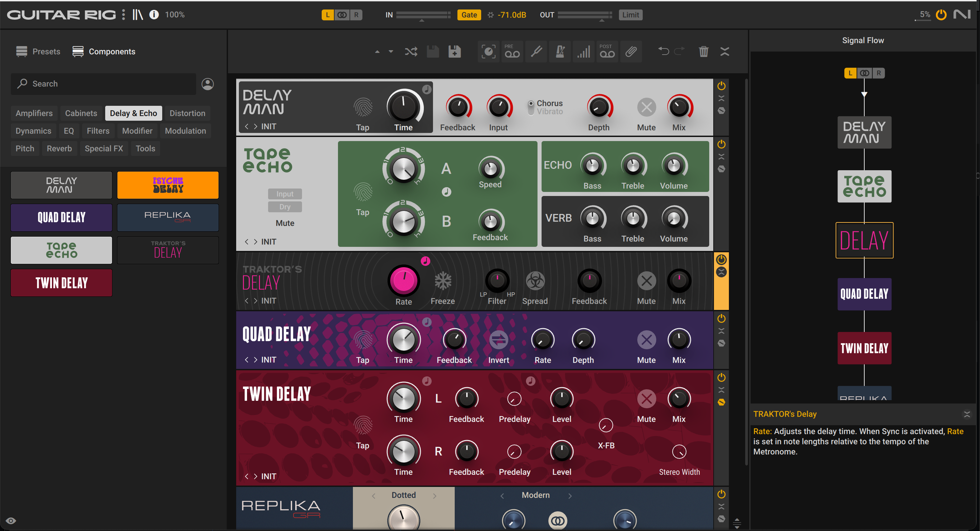Collapse all rack components icon
The width and height of the screenshot is (980, 531).
click(x=724, y=51)
